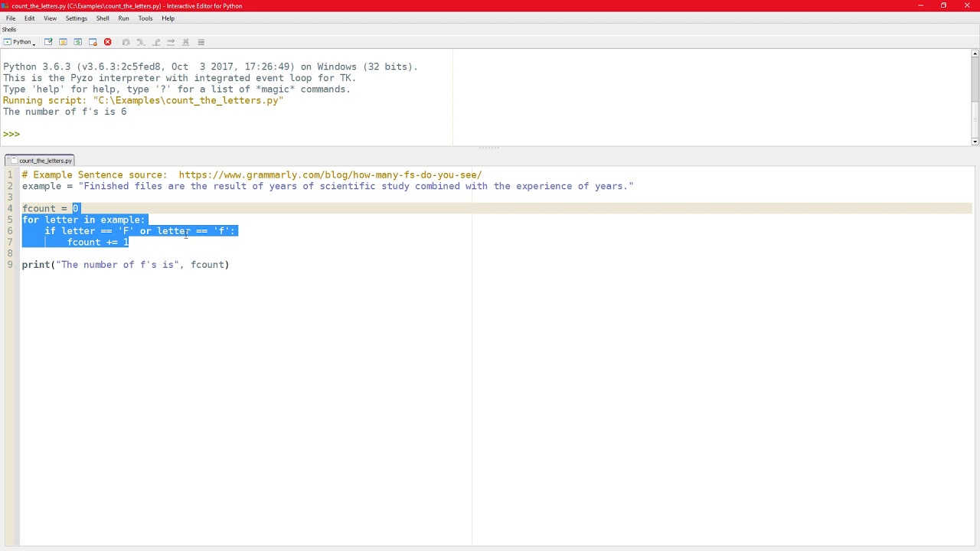Click the interrupt shell icon
The image size is (980, 551).
pos(63,42)
